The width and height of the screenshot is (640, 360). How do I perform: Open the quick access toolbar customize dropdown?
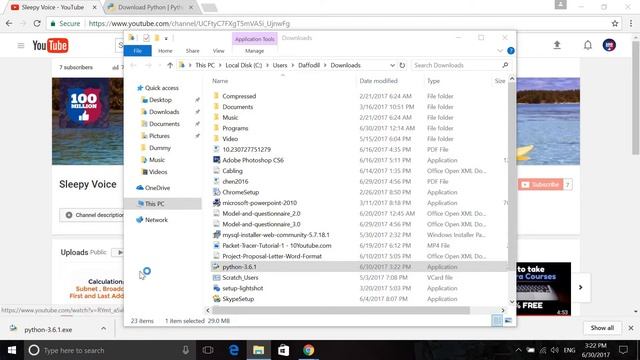pyautogui.click(x=166, y=38)
